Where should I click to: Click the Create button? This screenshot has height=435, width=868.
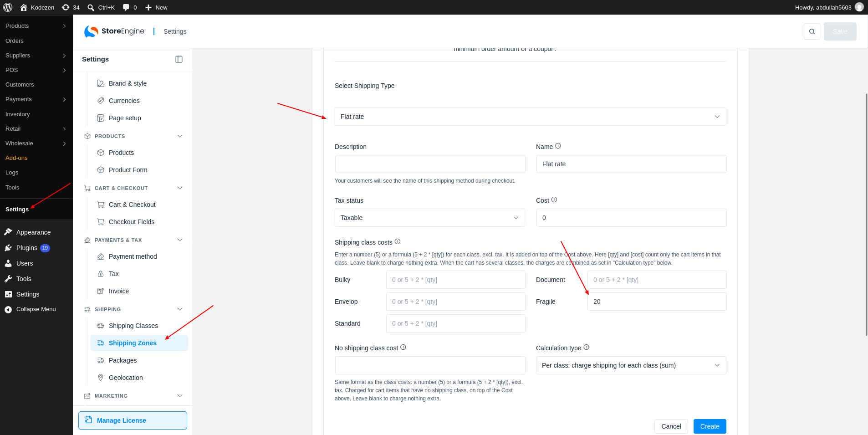[x=710, y=426]
